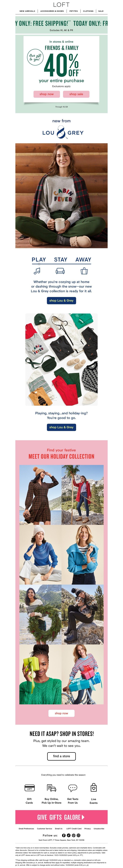Click the pink shop now button
This screenshot has height=868, width=123.
click(x=46, y=94)
